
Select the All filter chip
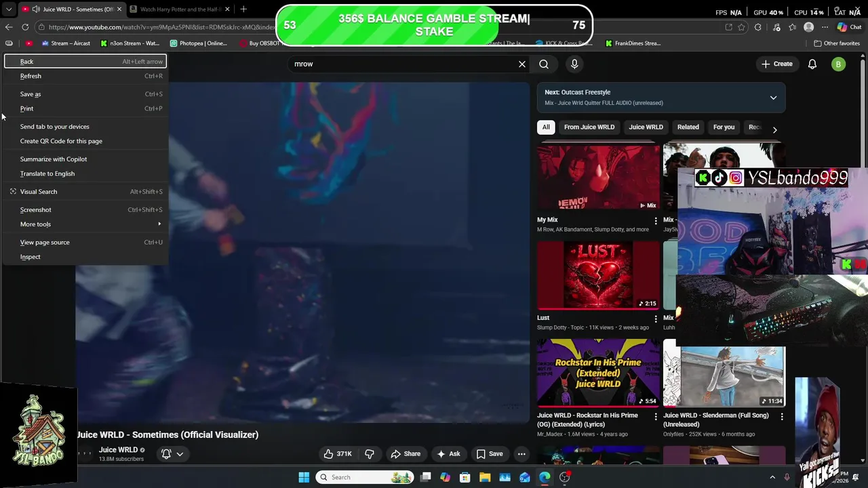(x=546, y=127)
